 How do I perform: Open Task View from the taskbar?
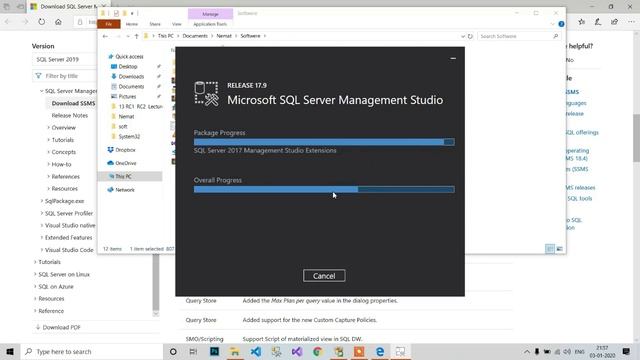[193, 351]
